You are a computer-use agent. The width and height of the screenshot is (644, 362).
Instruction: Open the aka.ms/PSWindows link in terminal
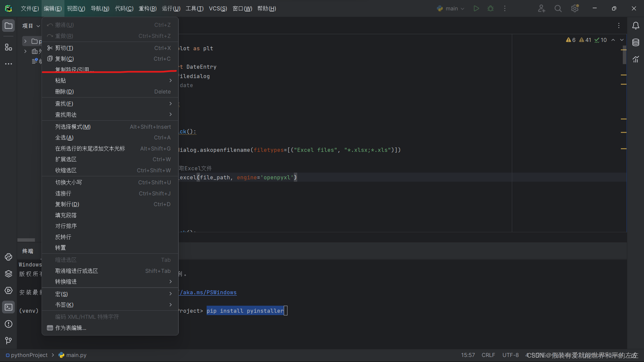[208, 292]
